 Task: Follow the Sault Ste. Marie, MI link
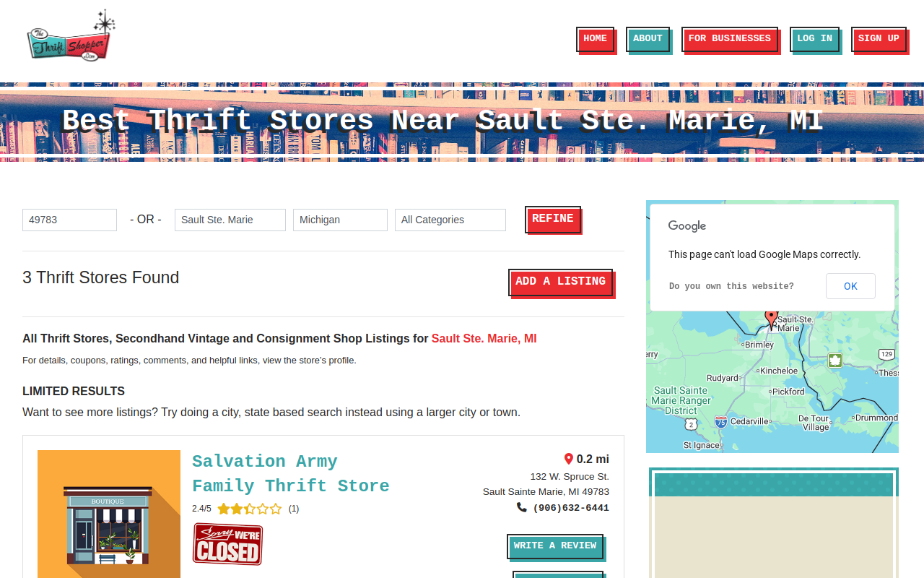(x=484, y=339)
